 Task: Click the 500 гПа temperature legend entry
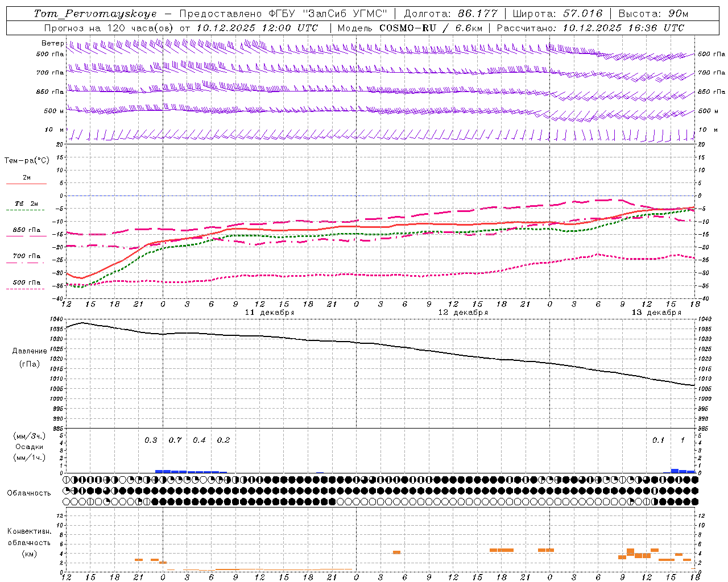(27, 282)
